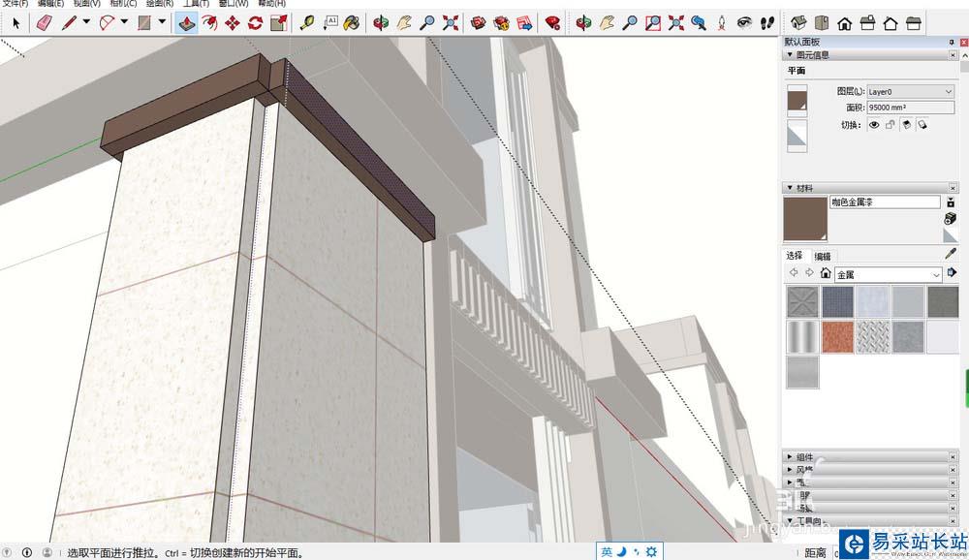The height and width of the screenshot is (560, 969).
Task: Collapse the 材料 panel
Action: click(790, 188)
